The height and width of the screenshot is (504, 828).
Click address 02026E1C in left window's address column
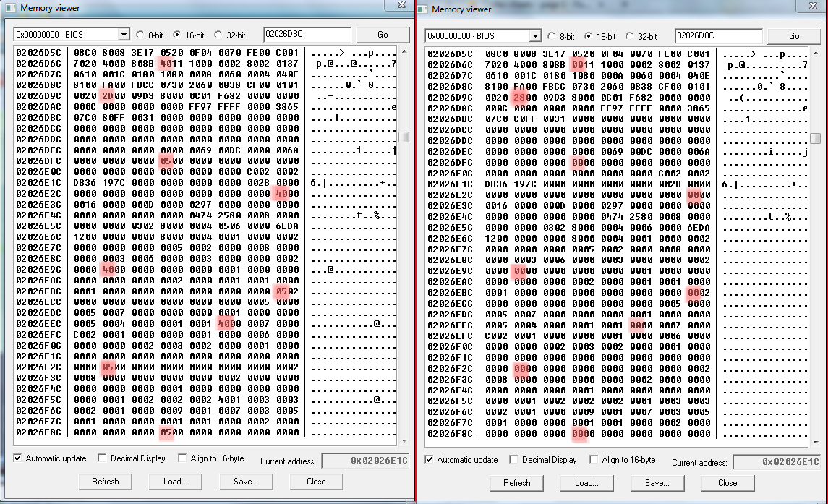pos(38,183)
